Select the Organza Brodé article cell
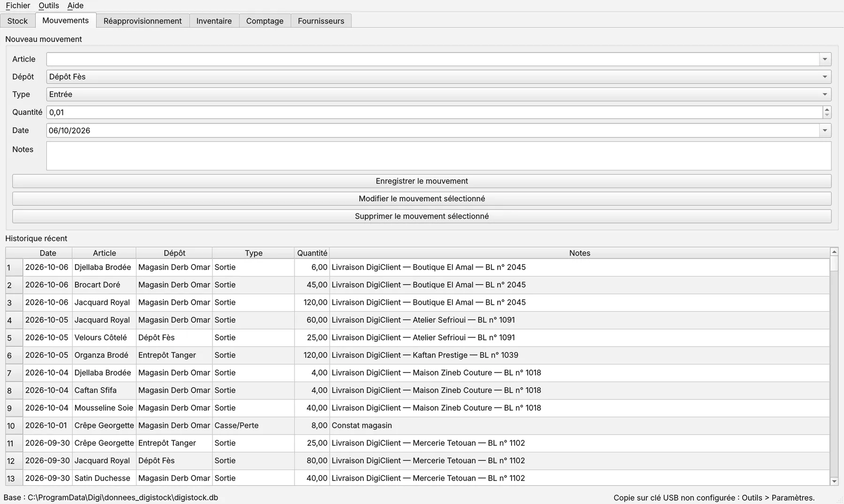This screenshot has width=844, height=504. (104, 355)
